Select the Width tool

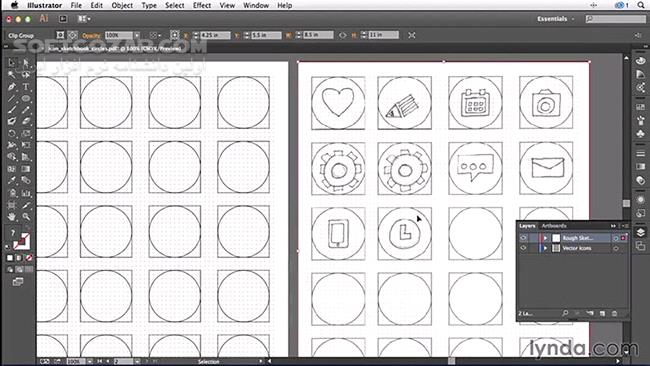[x=12, y=145]
